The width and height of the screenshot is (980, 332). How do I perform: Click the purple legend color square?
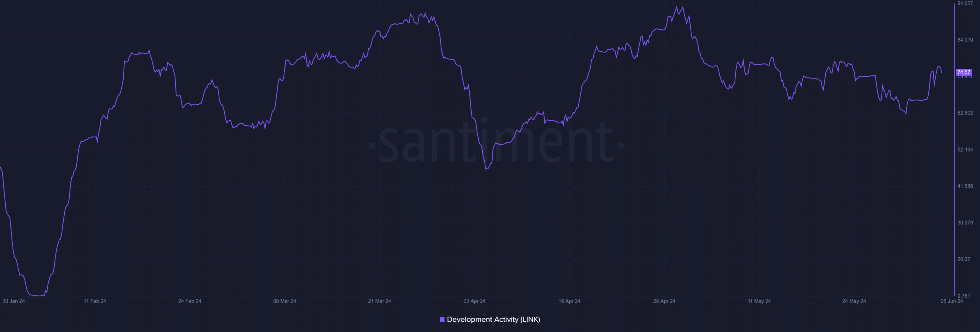pyautogui.click(x=442, y=319)
